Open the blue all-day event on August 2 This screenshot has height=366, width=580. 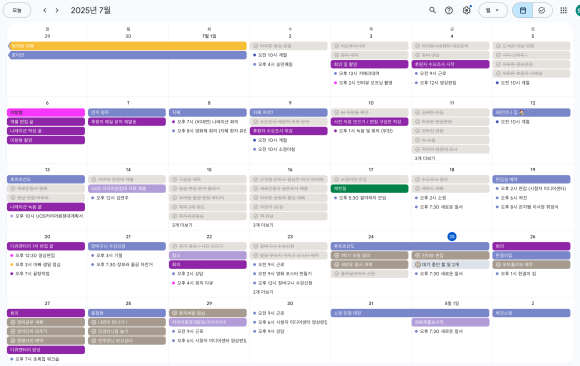531,313
